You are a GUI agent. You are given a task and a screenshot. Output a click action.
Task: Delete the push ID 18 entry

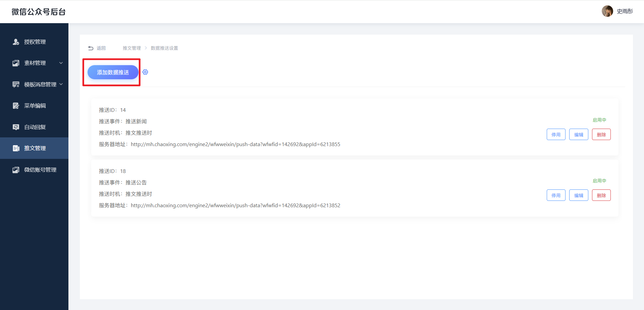[x=601, y=195]
